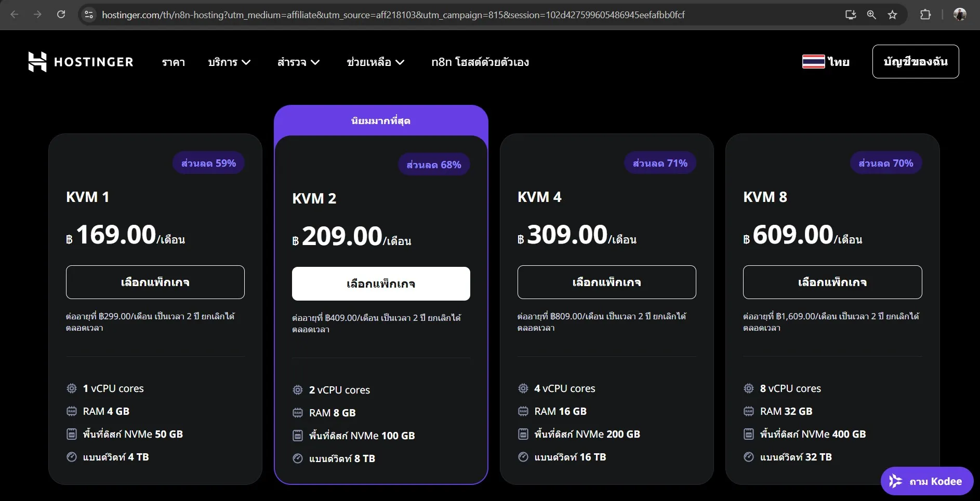Image resolution: width=980 pixels, height=501 pixels.
Task: Click the browser profile avatar
Action: tap(960, 15)
